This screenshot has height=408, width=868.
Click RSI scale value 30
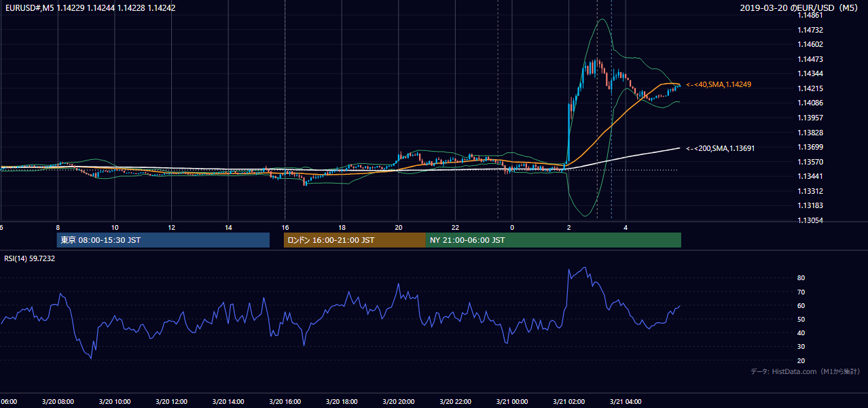click(x=801, y=347)
